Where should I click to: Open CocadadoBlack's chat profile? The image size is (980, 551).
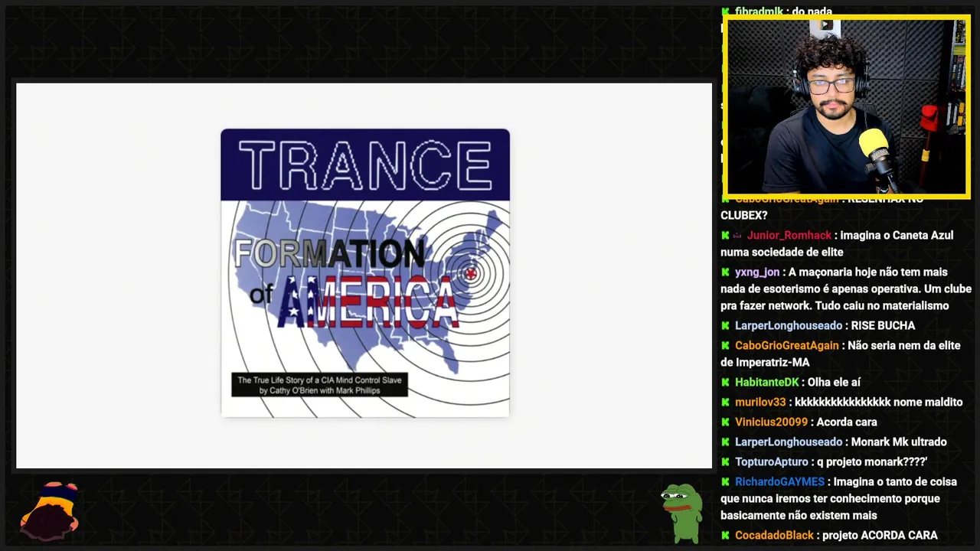tap(774, 535)
